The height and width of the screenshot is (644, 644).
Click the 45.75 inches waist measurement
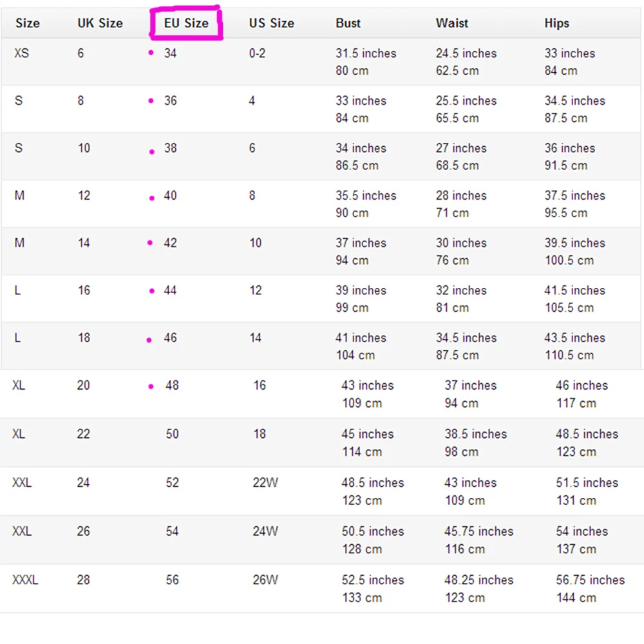click(x=478, y=532)
